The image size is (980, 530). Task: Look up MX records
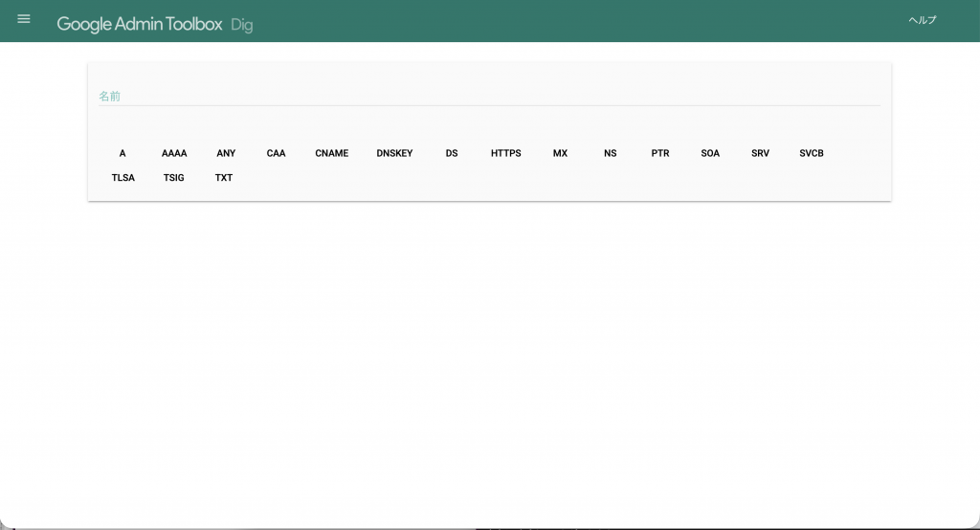[x=560, y=153]
